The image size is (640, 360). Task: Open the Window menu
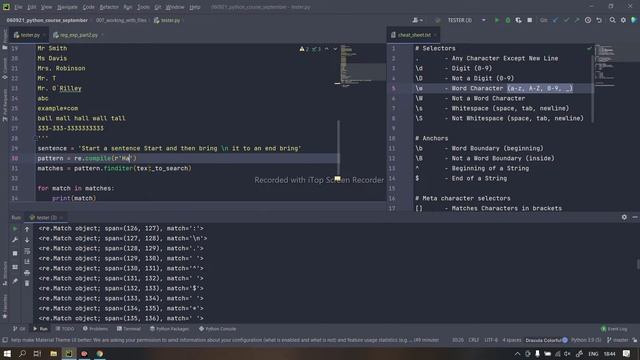[x=175, y=7]
